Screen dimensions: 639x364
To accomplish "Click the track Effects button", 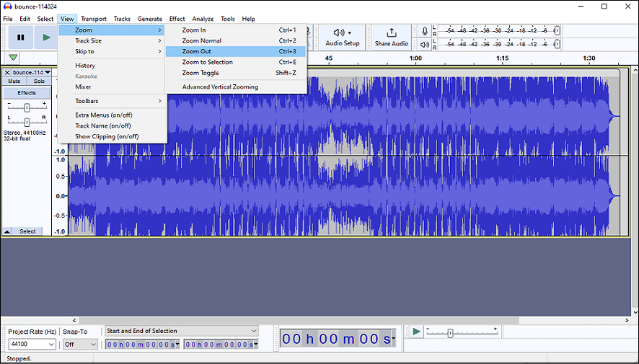I will click(x=27, y=93).
